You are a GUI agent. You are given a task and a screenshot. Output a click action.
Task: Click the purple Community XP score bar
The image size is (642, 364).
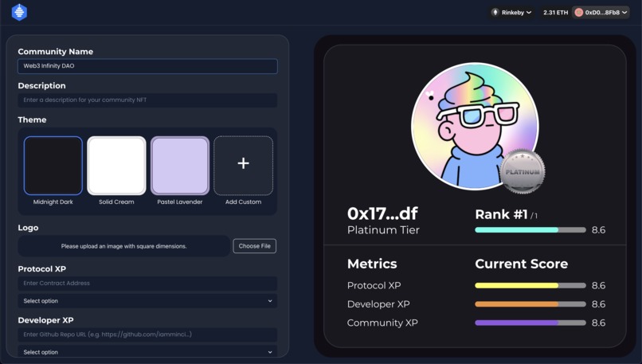click(x=530, y=323)
